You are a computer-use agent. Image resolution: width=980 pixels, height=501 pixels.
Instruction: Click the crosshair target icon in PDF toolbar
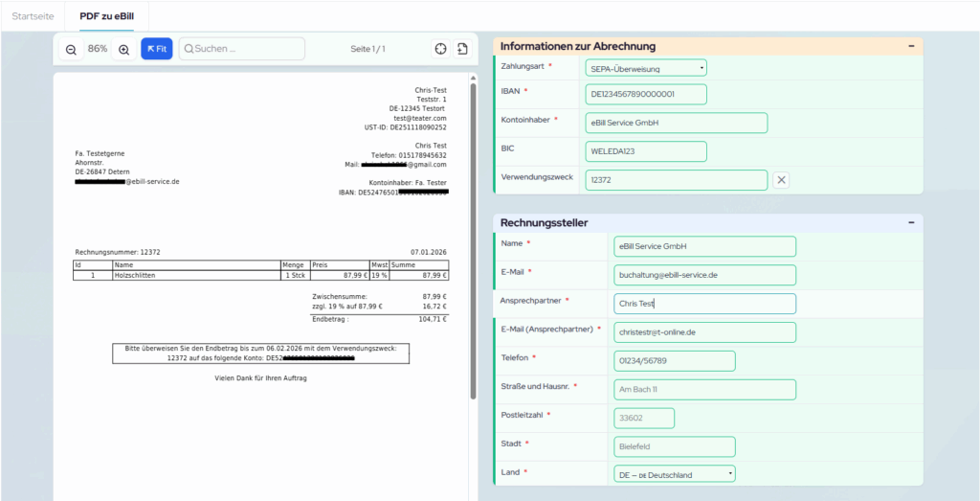pyautogui.click(x=440, y=49)
